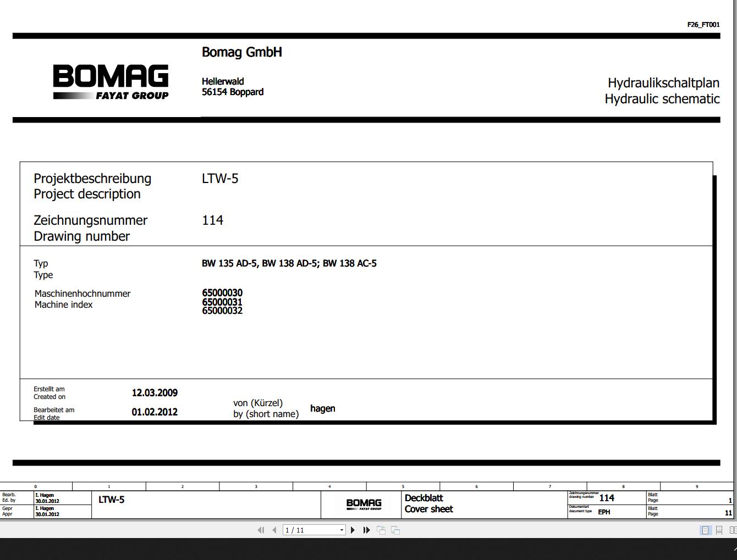This screenshot has width=737, height=560.
Task: Click the LTW-5 project description value
Action: (x=220, y=179)
